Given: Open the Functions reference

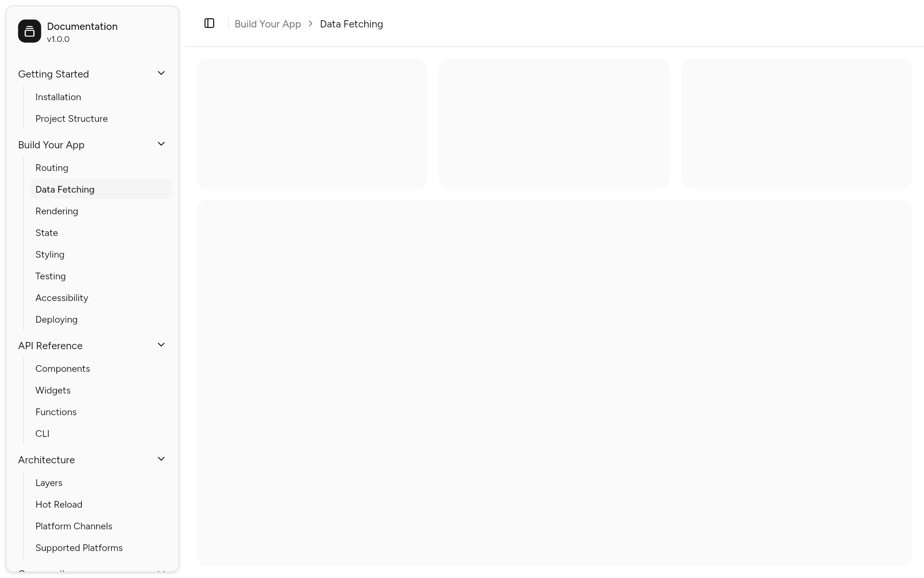Looking at the screenshot, I should [x=101, y=412].
